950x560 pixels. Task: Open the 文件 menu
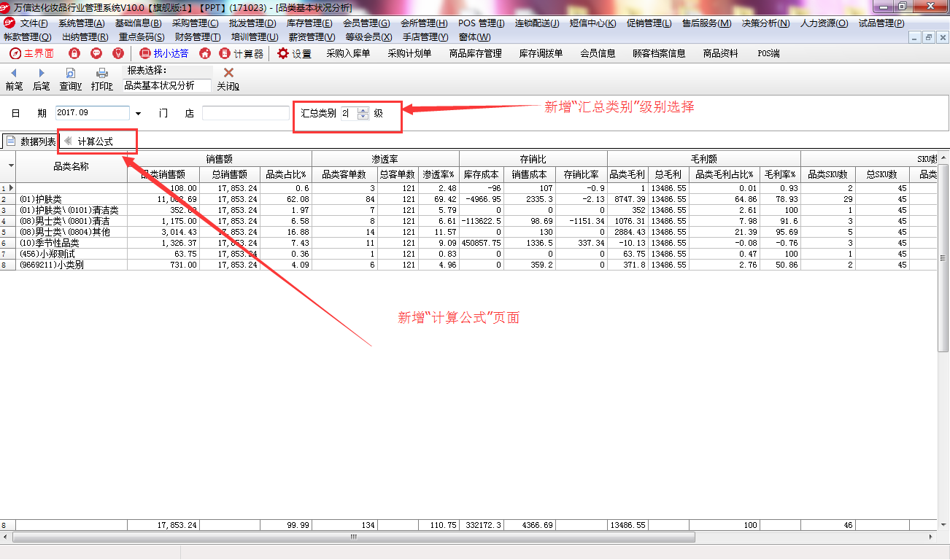click(x=36, y=23)
